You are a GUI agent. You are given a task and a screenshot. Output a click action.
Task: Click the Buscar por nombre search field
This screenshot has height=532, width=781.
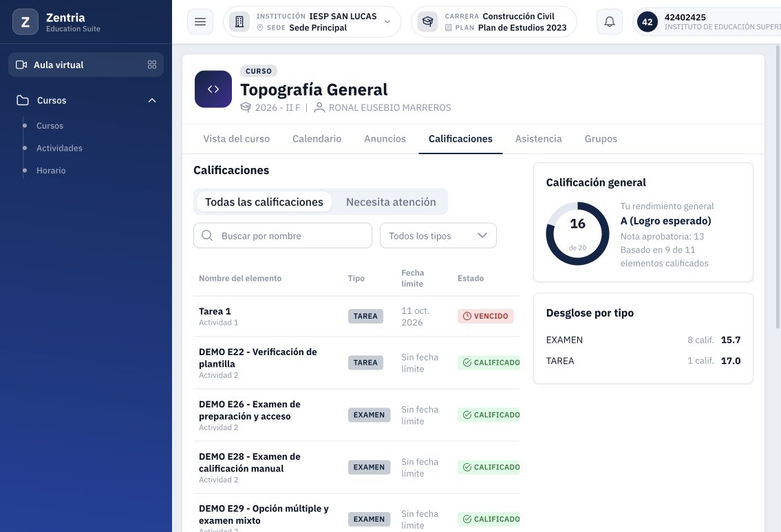point(282,235)
